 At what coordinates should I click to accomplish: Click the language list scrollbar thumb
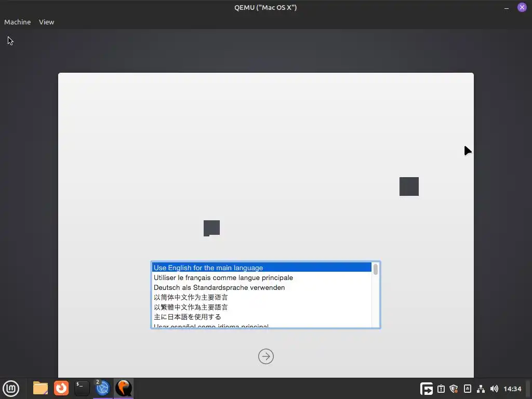[x=376, y=270]
